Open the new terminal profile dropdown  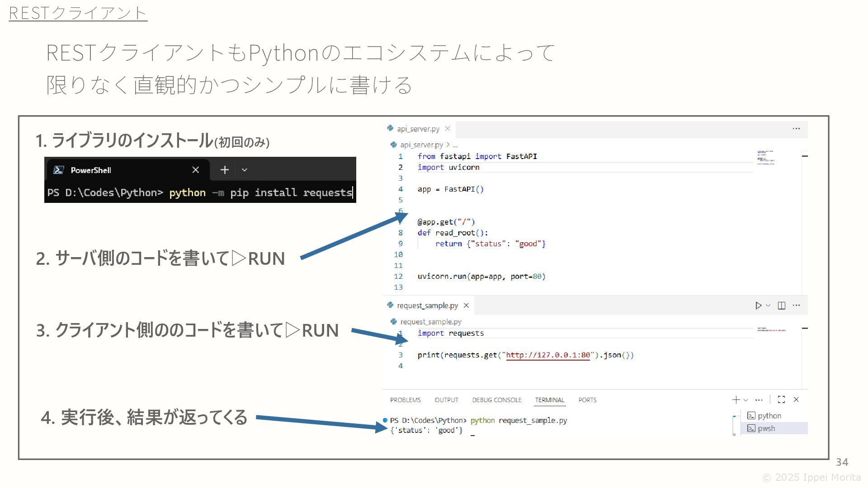pyautogui.click(x=746, y=400)
